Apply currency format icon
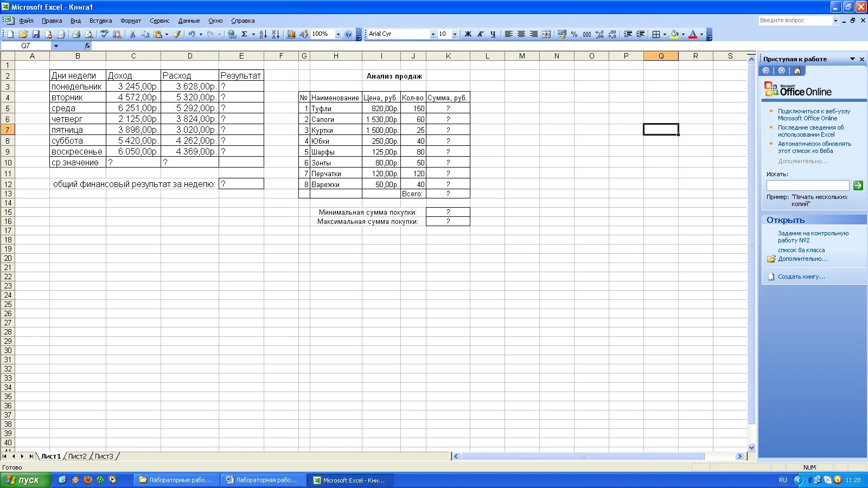Screen dimensions: 868x488 click(562, 34)
